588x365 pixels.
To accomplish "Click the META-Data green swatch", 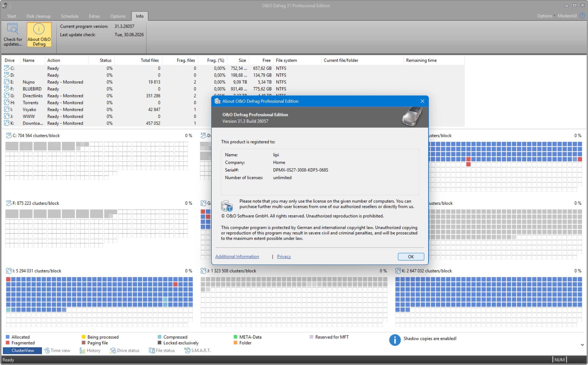I will [x=235, y=337].
